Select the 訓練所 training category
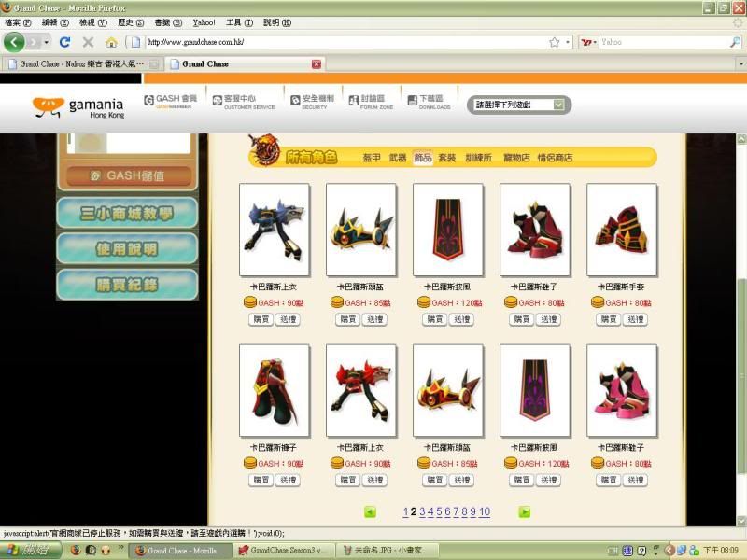This screenshot has height=560, width=747. pos(478,158)
